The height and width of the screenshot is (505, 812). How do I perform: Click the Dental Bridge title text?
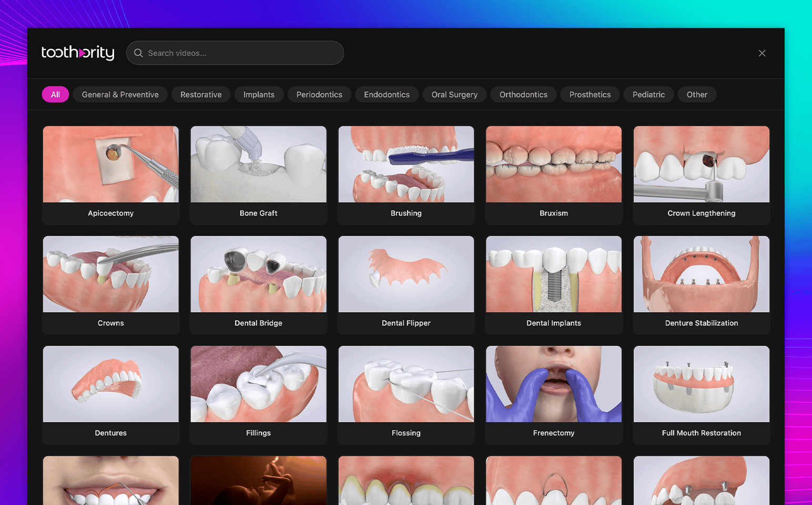tap(258, 323)
